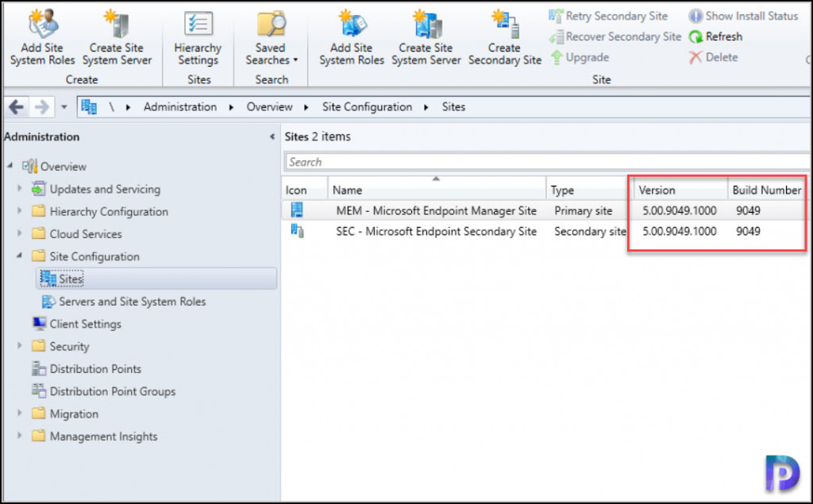This screenshot has width=813, height=504.
Task: Click Recover Secondary Site
Action: tap(615, 37)
